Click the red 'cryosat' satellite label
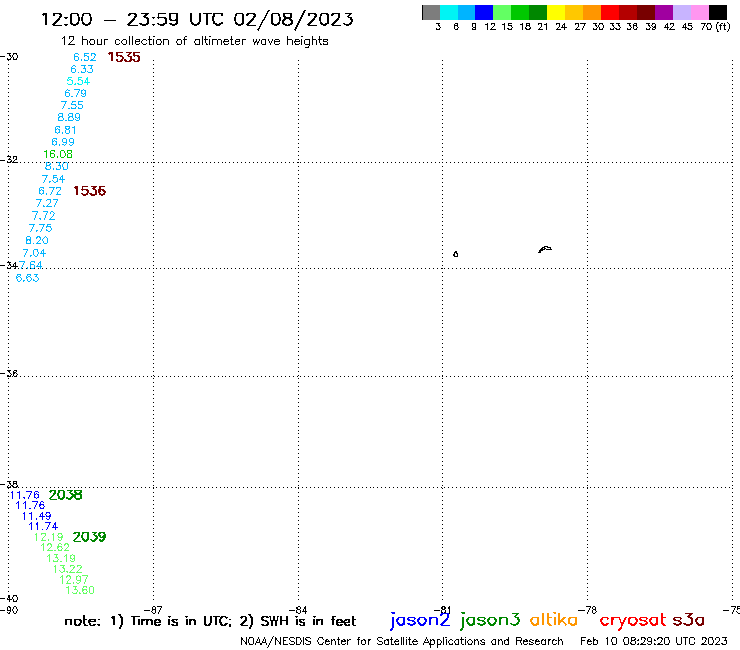740x650 pixels. (x=633, y=620)
